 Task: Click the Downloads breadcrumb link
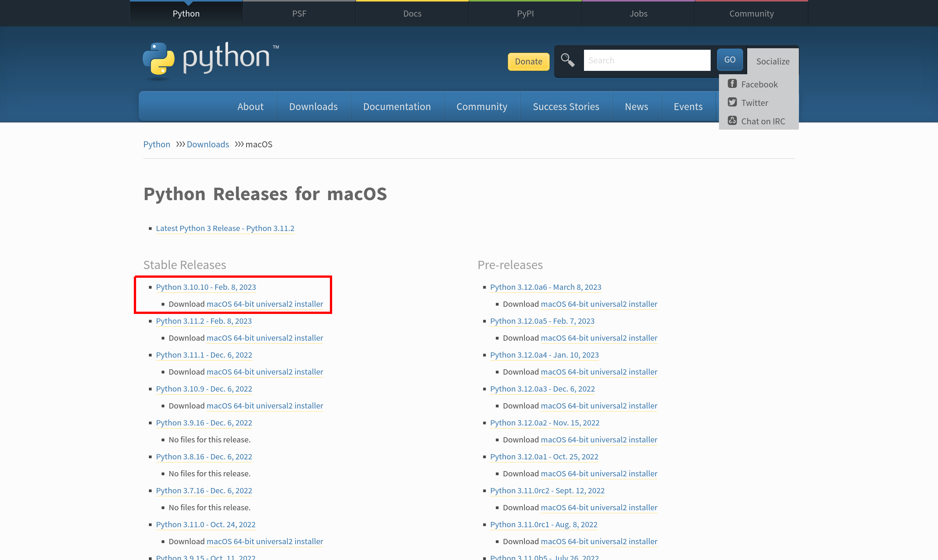(x=208, y=144)
